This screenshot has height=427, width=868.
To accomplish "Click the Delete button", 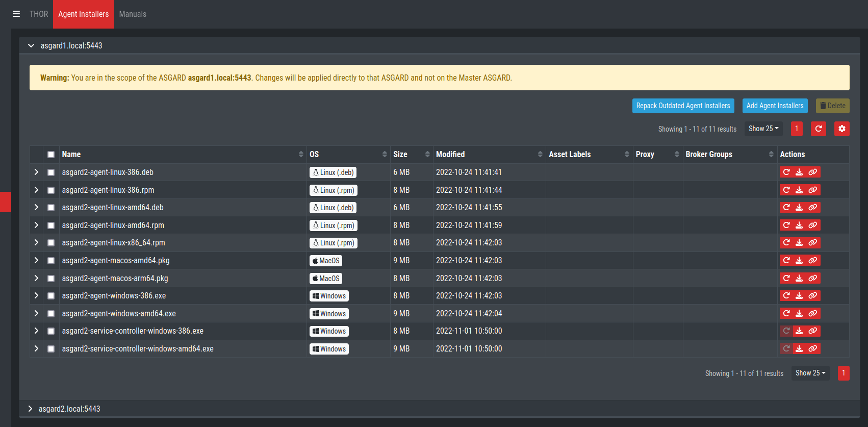I will tap(833, 106).
